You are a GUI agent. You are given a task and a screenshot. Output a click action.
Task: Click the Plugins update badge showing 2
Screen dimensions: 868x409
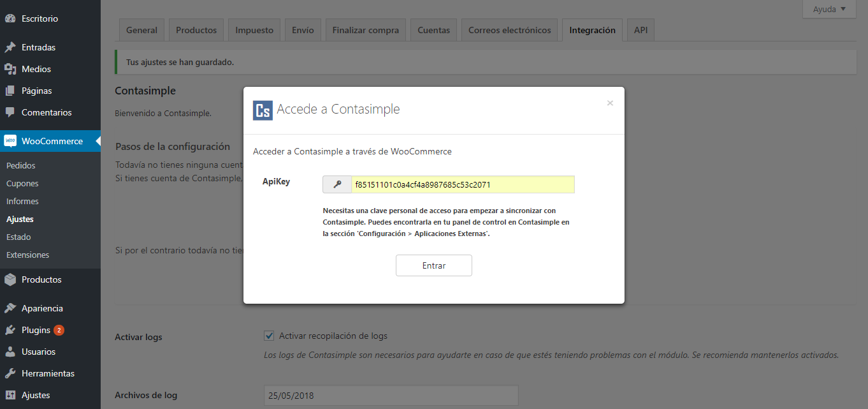(59, 330)
